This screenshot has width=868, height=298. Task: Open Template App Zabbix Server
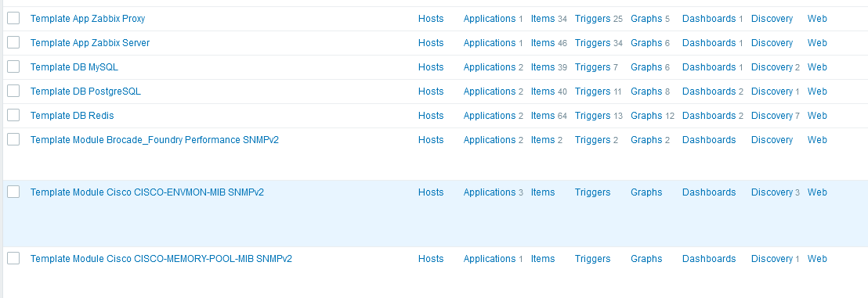tap(89, 43)
